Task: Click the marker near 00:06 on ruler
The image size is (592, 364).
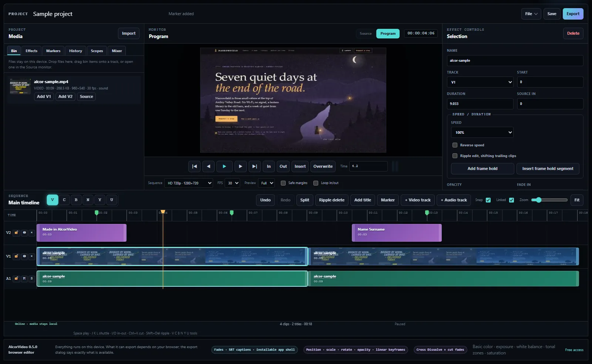Action: pos(232,212)
